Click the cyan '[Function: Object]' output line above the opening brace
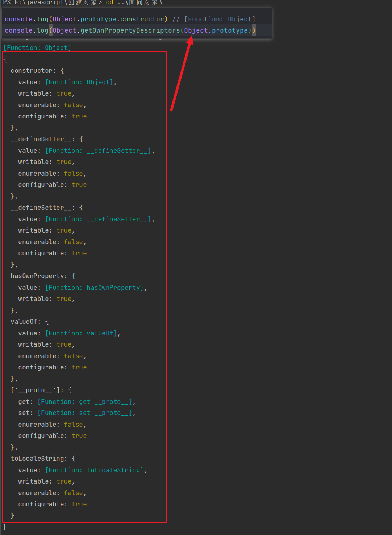392x535 pixels. click(x=37, y=48)
